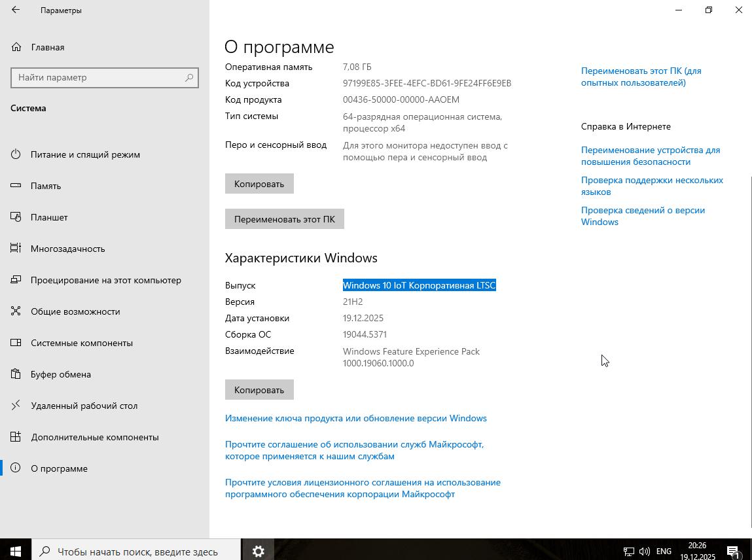This screenshot has height=560, width=752.
Task: Open the volume icon in the system tray
Action: click(645, 551)
